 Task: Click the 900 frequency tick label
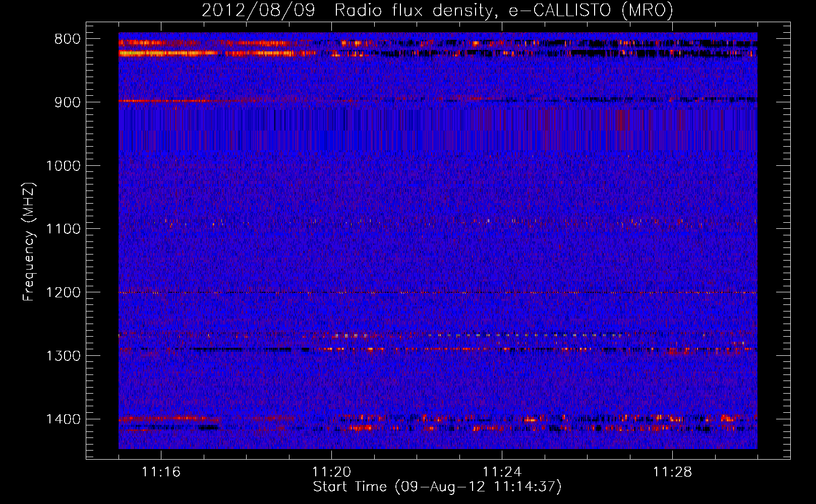(68, 102)
